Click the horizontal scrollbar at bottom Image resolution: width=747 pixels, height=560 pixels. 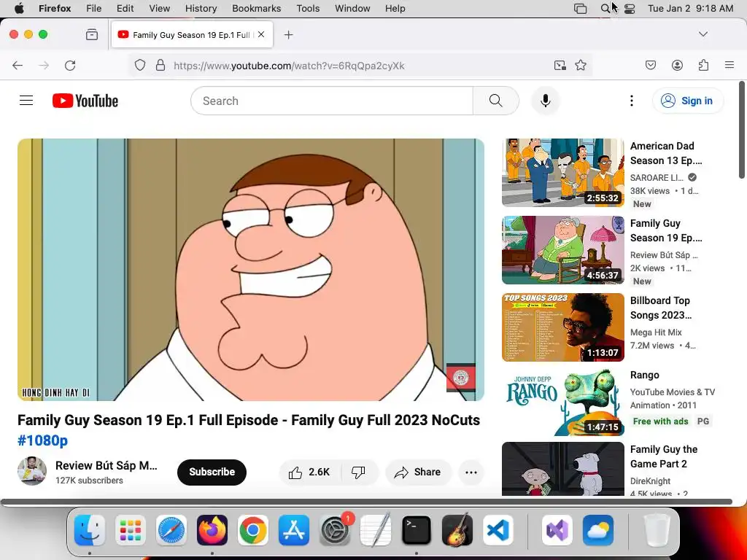coord(366,502)
